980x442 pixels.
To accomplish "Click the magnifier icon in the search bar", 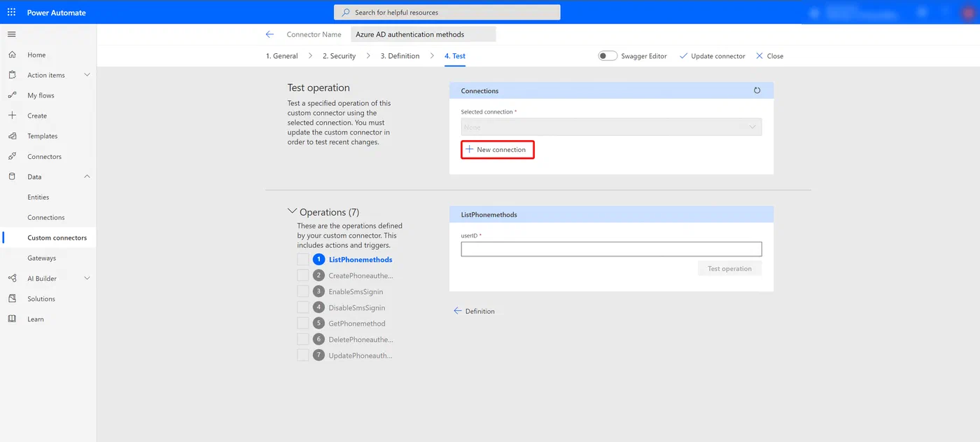I will 346,13.
